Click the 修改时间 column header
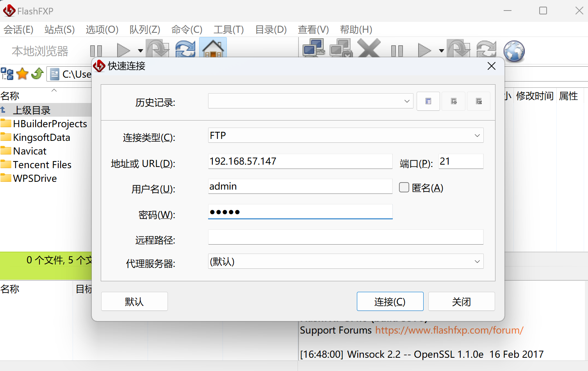Viewport: 588px width, 371px height. point(535,96)
